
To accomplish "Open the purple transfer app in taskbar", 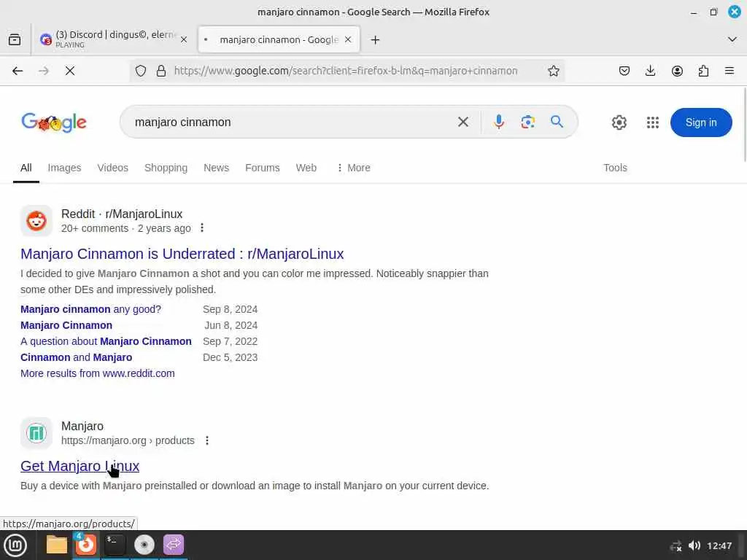I will [174, 545].
